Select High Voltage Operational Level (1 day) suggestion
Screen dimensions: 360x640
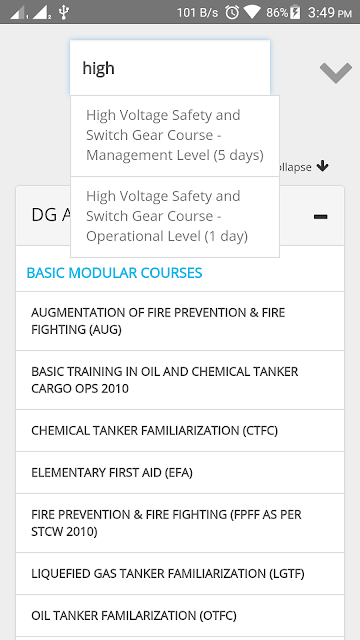click(x=175, y=217)
